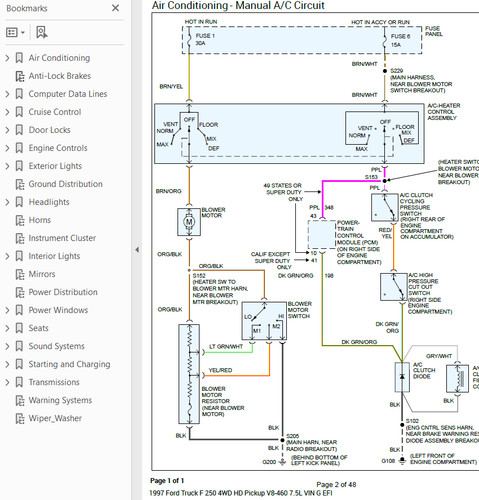The height and width of the screenshot is (500, 479).
Task: Click the blower motor symbol in diagram
Action: click(189, 222)
